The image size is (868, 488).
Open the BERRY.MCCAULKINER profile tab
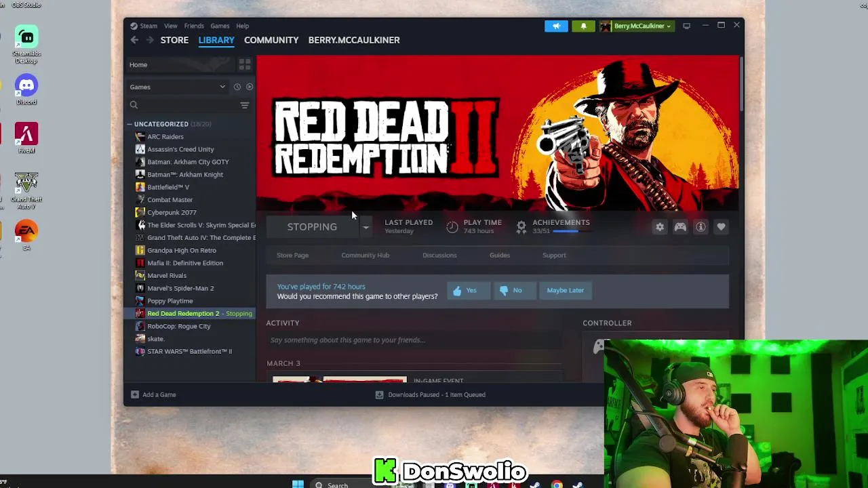354,40
